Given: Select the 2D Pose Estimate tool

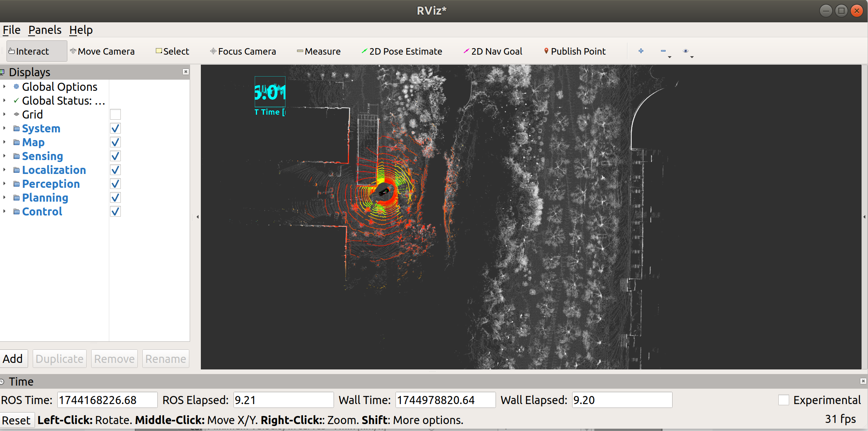Looking at the screenshot, I should (x=402, y=51).
